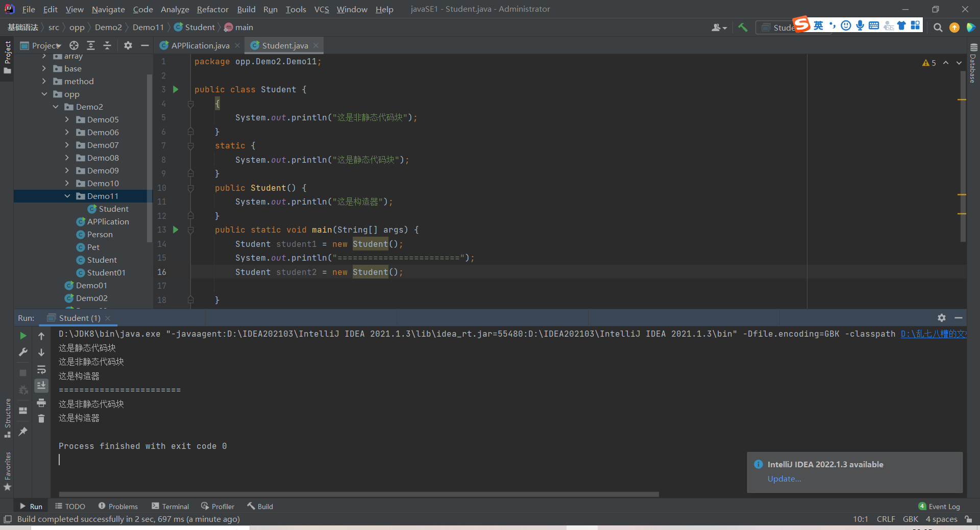Minimize the Run panel with hide icon
Image resolution: width=980 pixels, height=530 pixels.
pos(959,318)
